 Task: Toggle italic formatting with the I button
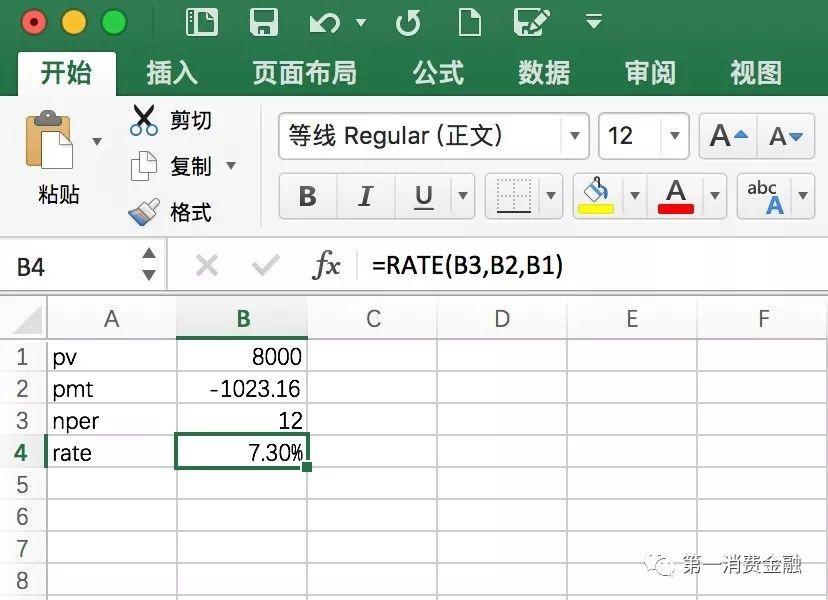pyautogui.click(x=366, y=197)
